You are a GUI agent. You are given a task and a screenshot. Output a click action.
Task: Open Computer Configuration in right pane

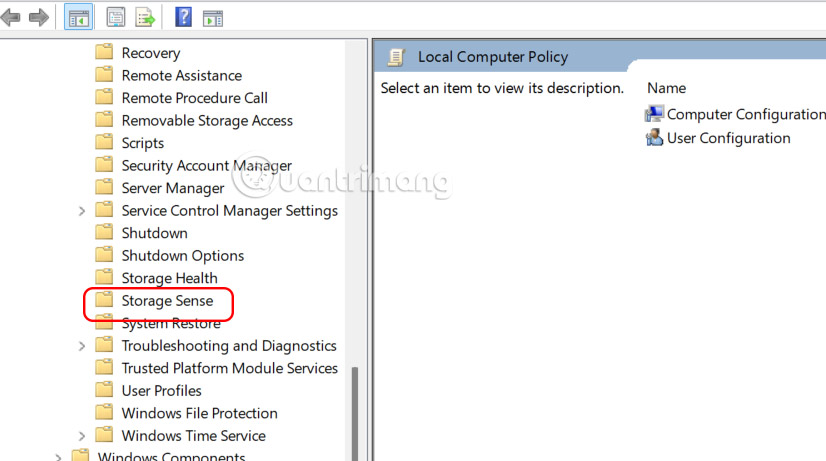[746, 114]
